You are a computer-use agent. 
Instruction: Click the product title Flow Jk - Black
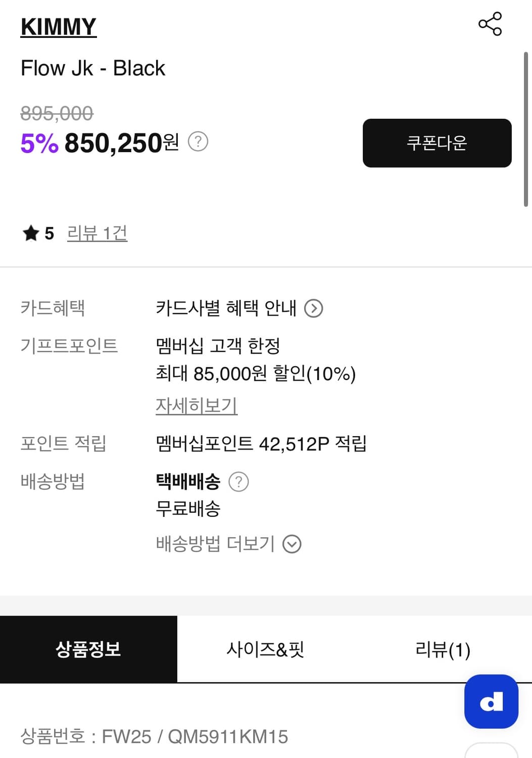[93, 68]
